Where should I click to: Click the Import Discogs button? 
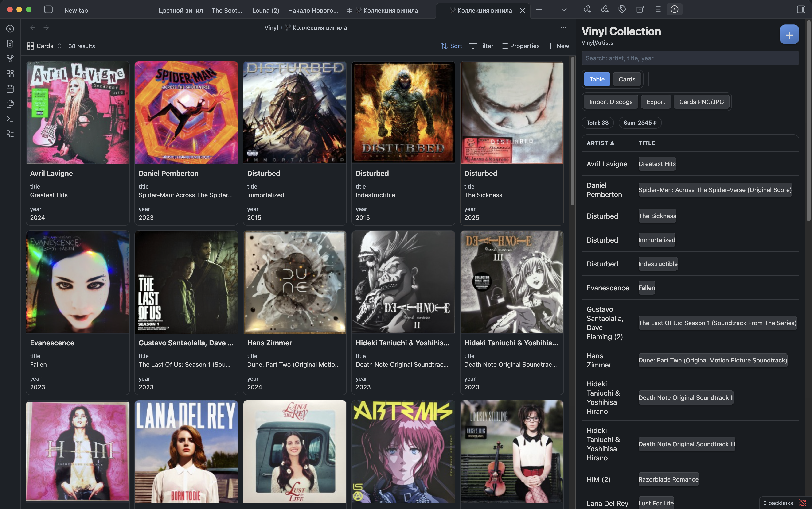(x=611, y=102)
